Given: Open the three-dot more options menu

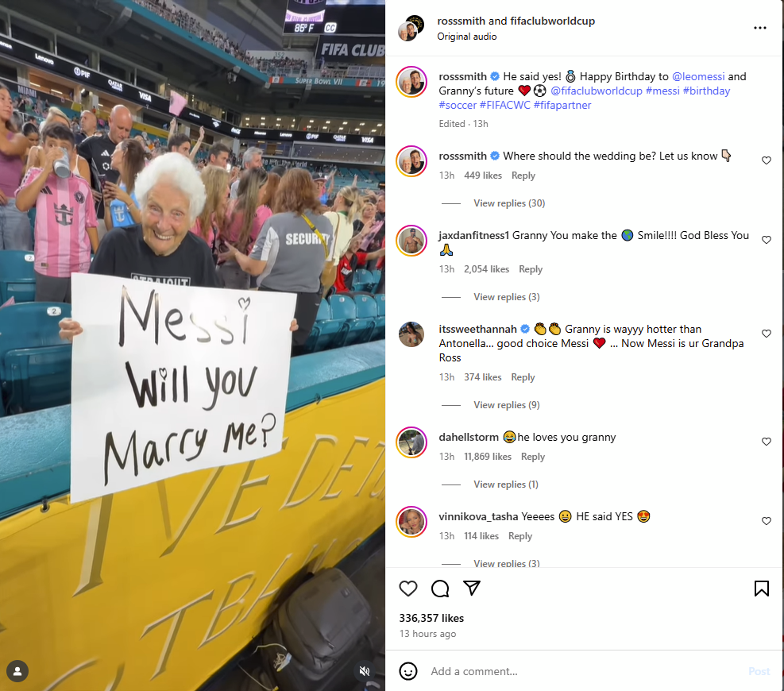Looking at the screenshot, I should pyautogui.click(x=760, y=28).
